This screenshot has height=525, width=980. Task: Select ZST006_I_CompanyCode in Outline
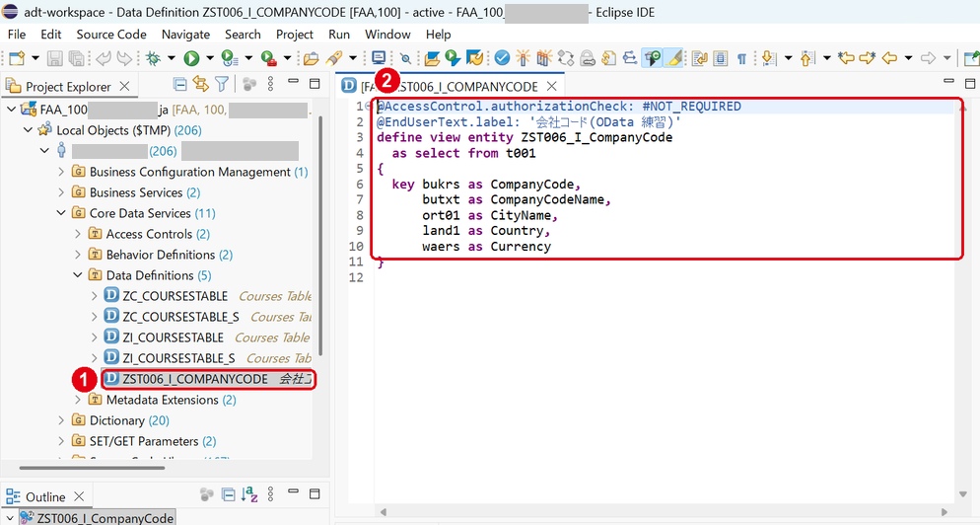(105, 518)
